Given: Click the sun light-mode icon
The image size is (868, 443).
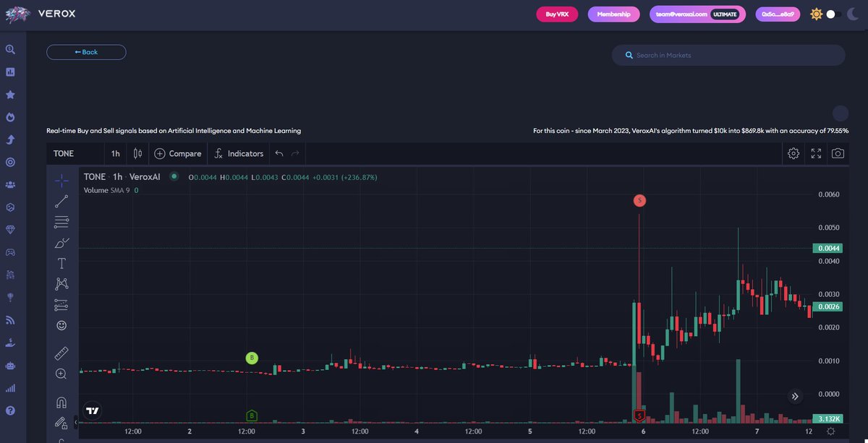Looking at the screenshot, I should click(817, 14).
